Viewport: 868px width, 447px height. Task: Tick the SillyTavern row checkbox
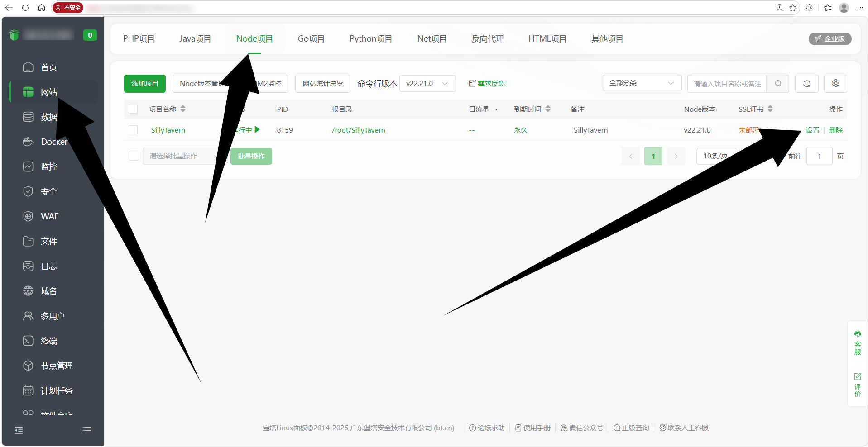(x=133, y=130)
